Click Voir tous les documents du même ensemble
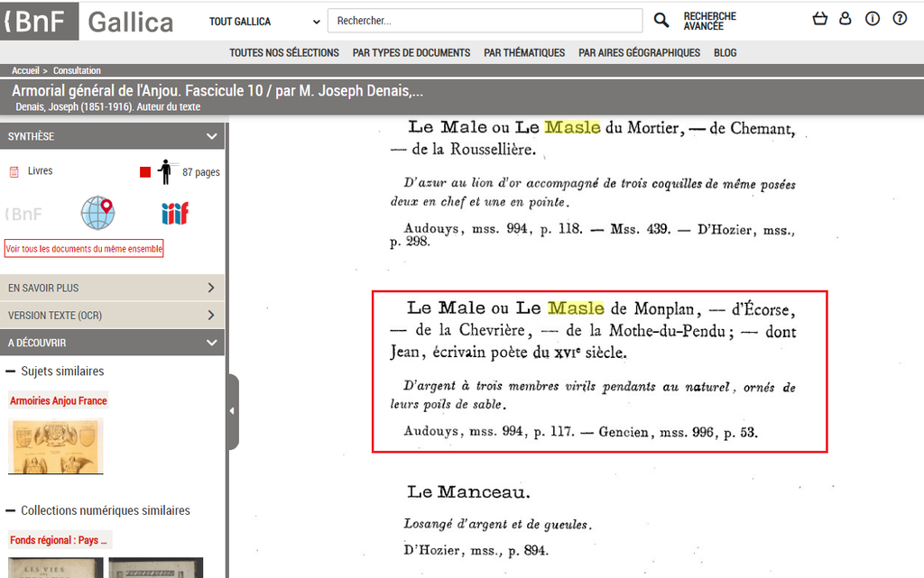Image resolution: width=924 pixels, height=578 pixels. (84, 248)
